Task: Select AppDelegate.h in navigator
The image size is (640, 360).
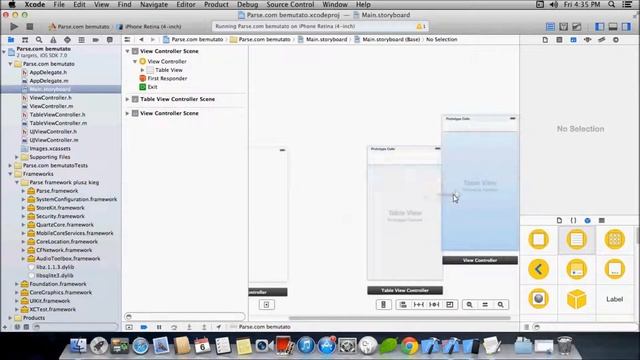Action: point(48,72)
